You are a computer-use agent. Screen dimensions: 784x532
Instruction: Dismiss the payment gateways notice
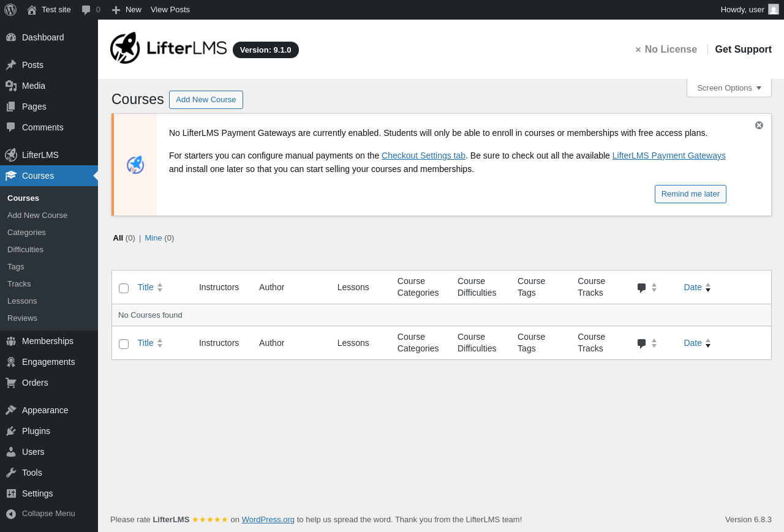pos(759,126)
